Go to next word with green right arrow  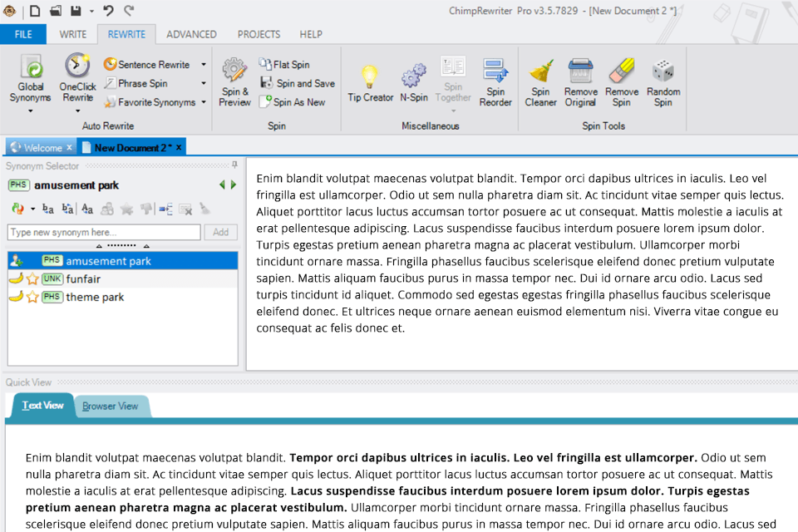pos(234,185)
